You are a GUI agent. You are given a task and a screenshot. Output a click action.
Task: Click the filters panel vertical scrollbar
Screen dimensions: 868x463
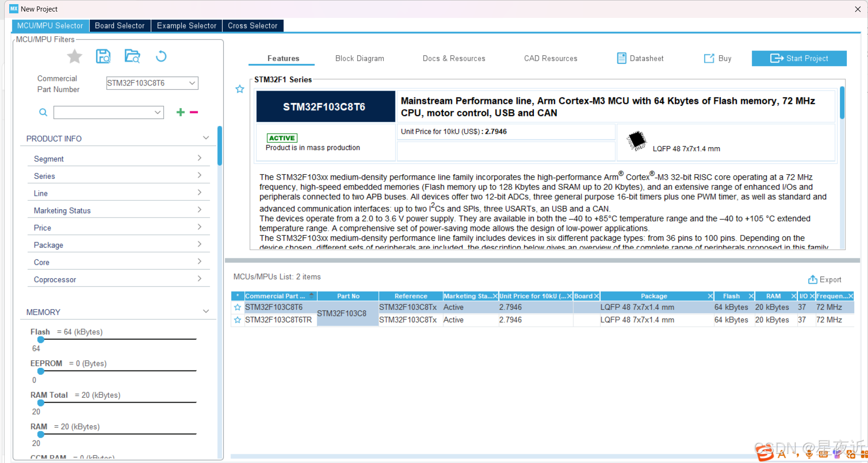tap(220, 146)
